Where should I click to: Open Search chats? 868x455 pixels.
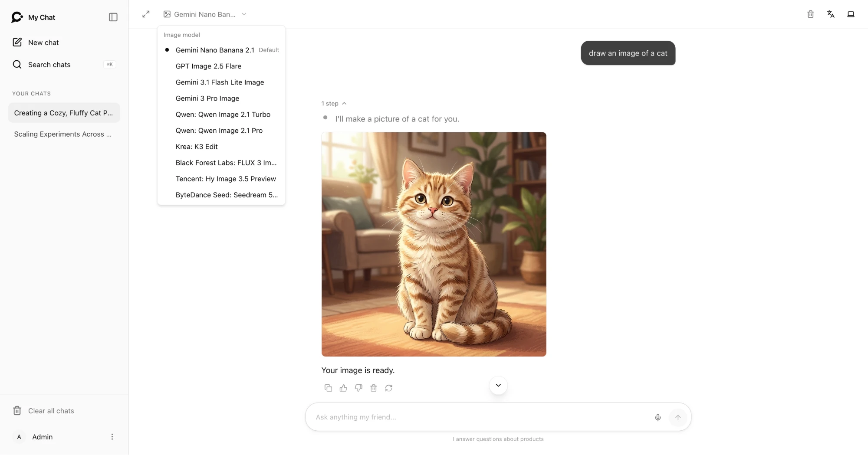coord(64,65)
